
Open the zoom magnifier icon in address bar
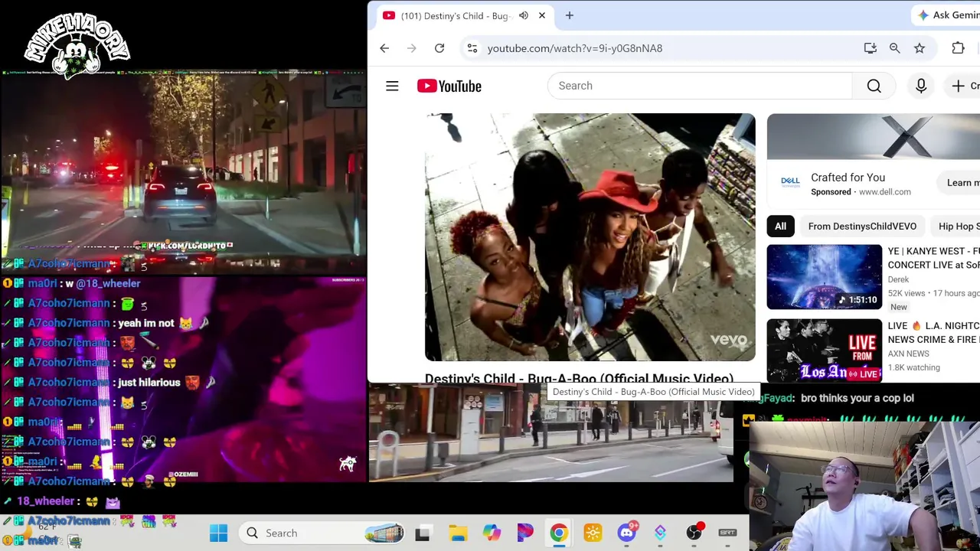tap(895, 48)
